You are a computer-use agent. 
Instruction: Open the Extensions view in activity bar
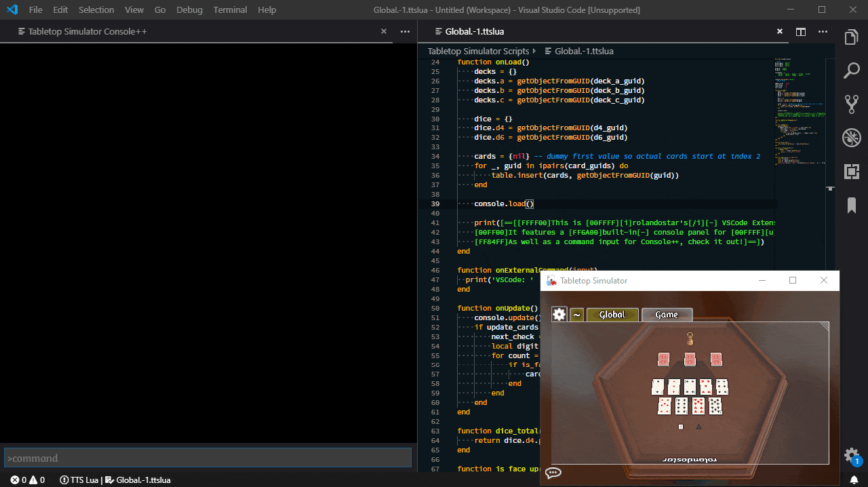pos(852,172)
